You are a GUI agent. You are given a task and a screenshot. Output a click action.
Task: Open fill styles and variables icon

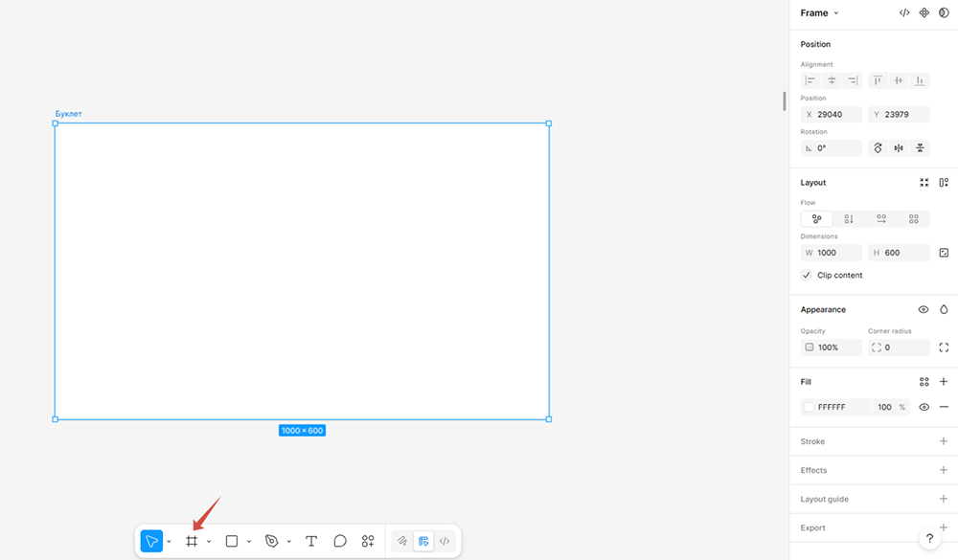[x=924, y=382]
